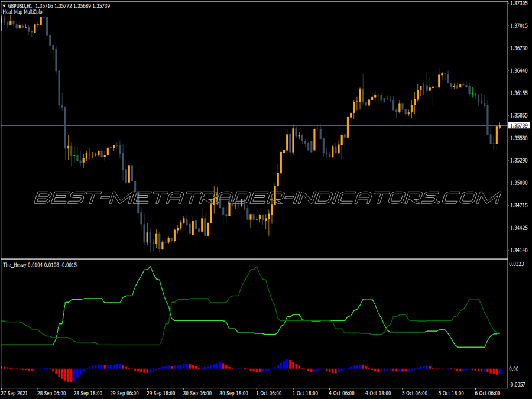
Task: Select price scale value 1.36440
Action: (x=519, y=70)
